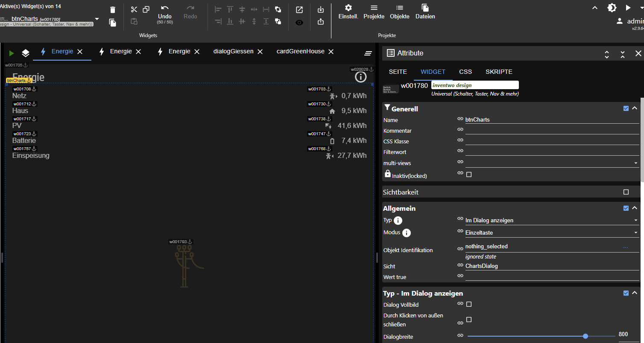Screen dimensions: 644x343
Task: Click the delete widget trash icon
Action: coord(113,10)
